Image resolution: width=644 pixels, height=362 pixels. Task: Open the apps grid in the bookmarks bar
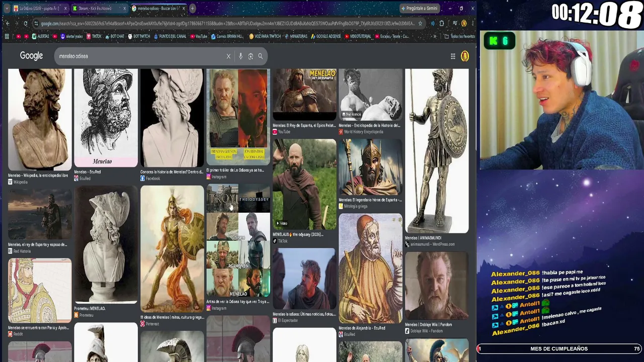[x=7, y=36]
